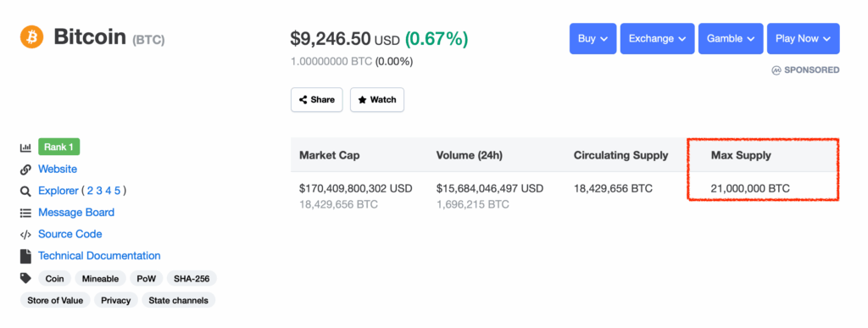Click the orange Bitcoin logo icon

31,37
